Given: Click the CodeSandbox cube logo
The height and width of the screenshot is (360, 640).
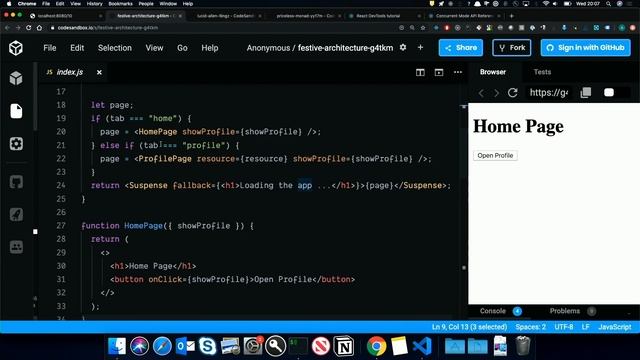Looking at the screenshot, I should (16, 48).
